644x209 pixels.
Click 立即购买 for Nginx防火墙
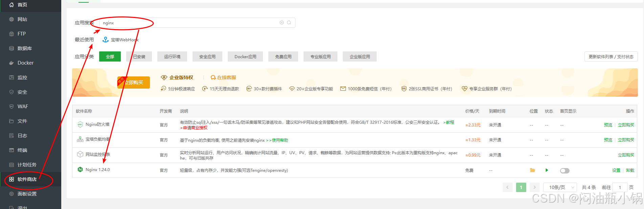626,125
